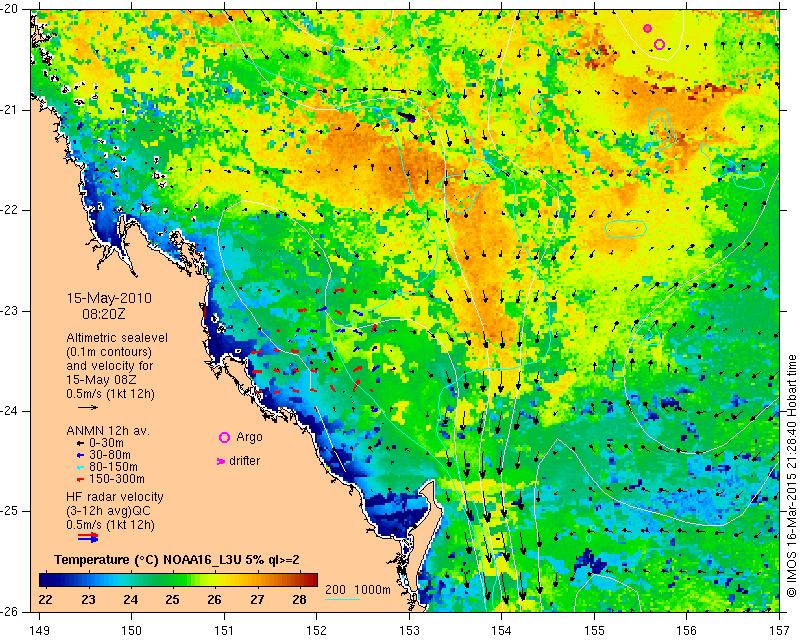The height and width of the screenshot is (640, 800).
Task: Click longitude axis label 150
Action: pos(131,631)
